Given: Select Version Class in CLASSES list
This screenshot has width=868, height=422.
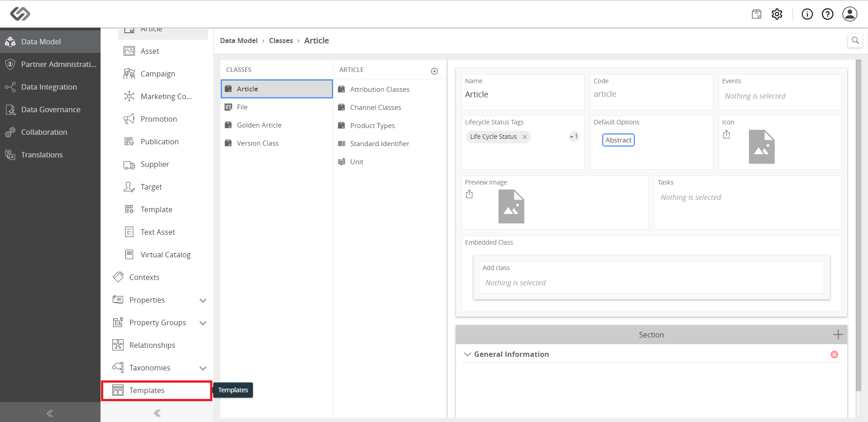Looking at the screenshot, I should click(277, 143).
